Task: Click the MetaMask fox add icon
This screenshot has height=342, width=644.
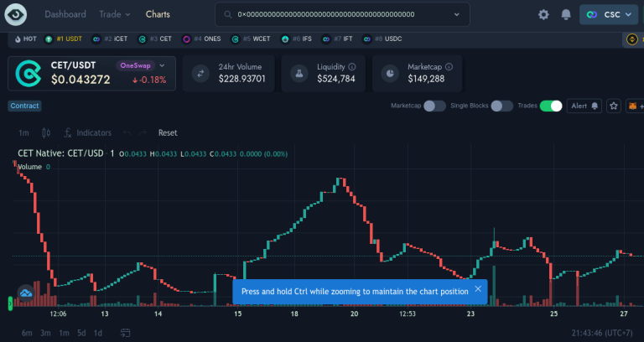Action: coord(633,106)
